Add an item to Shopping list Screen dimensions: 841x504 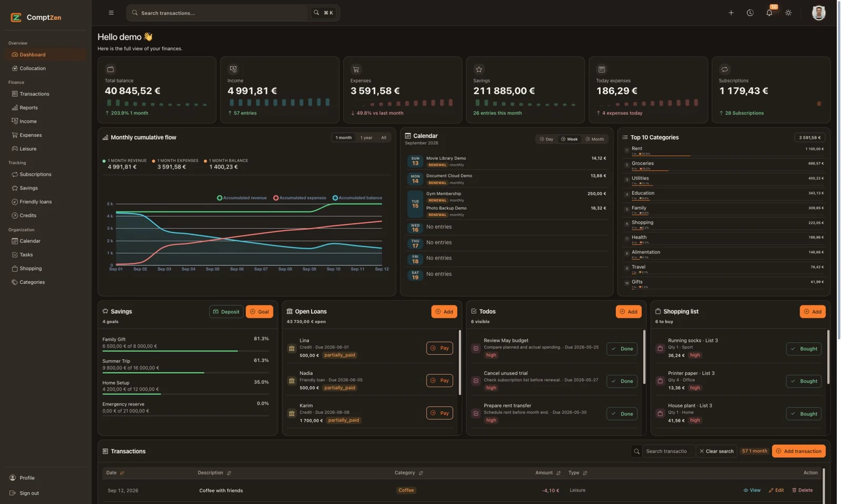[x=813, y=312]
